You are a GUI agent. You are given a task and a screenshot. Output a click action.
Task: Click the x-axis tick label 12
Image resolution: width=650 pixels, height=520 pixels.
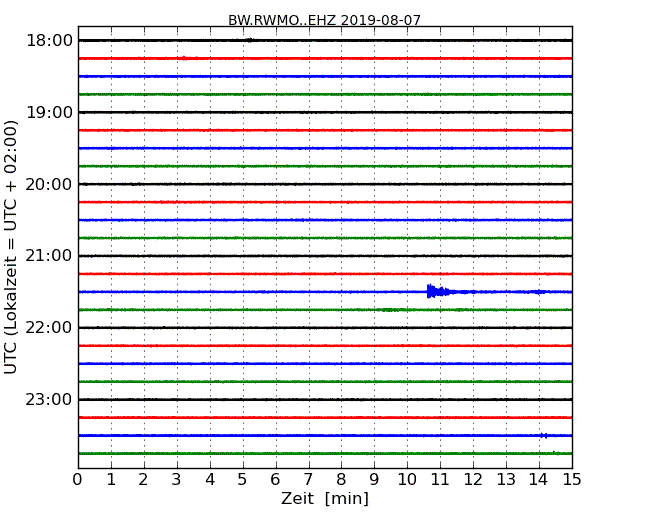[473, 480]
